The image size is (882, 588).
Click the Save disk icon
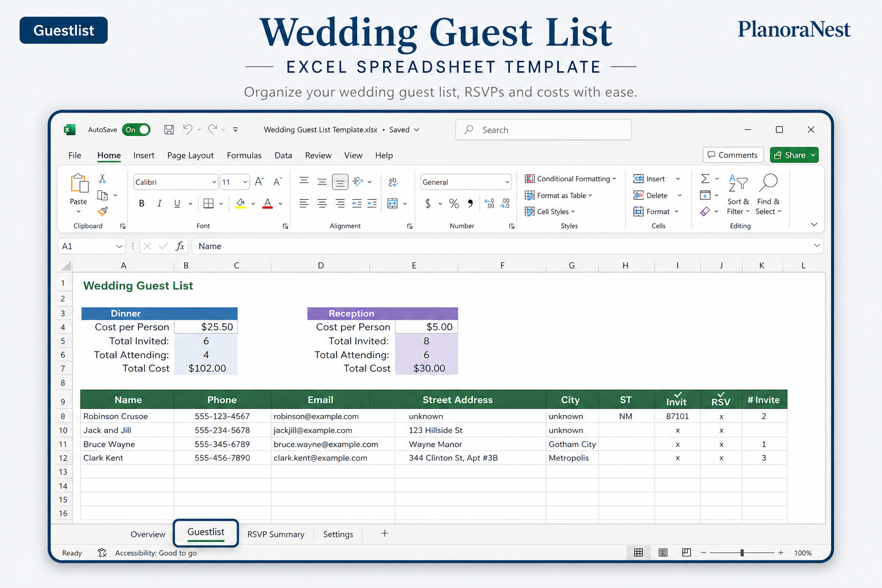tap(169, 130)
